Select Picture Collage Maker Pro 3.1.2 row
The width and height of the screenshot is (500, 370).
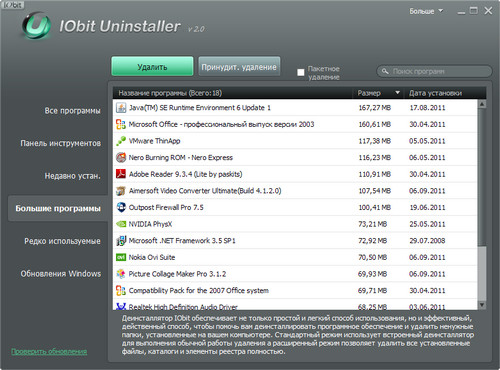pyautogui.click(x=295, y=274)
